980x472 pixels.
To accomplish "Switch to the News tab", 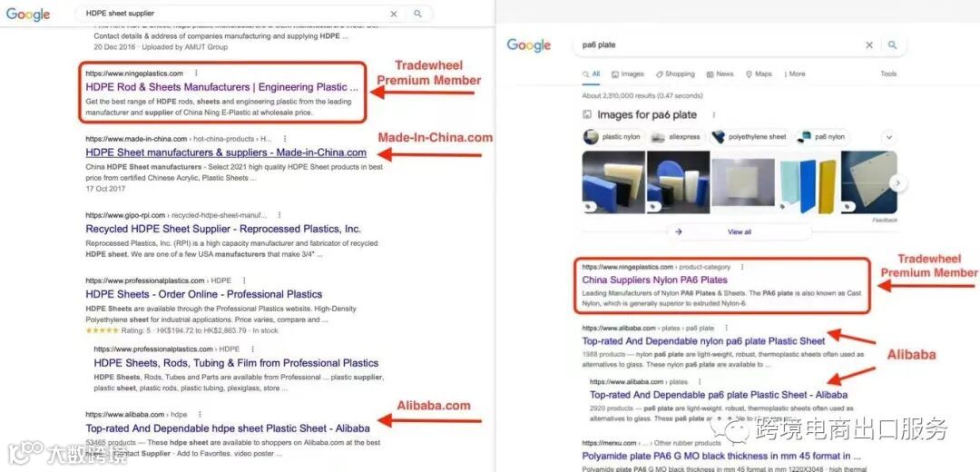I will [x=720, y=74].
